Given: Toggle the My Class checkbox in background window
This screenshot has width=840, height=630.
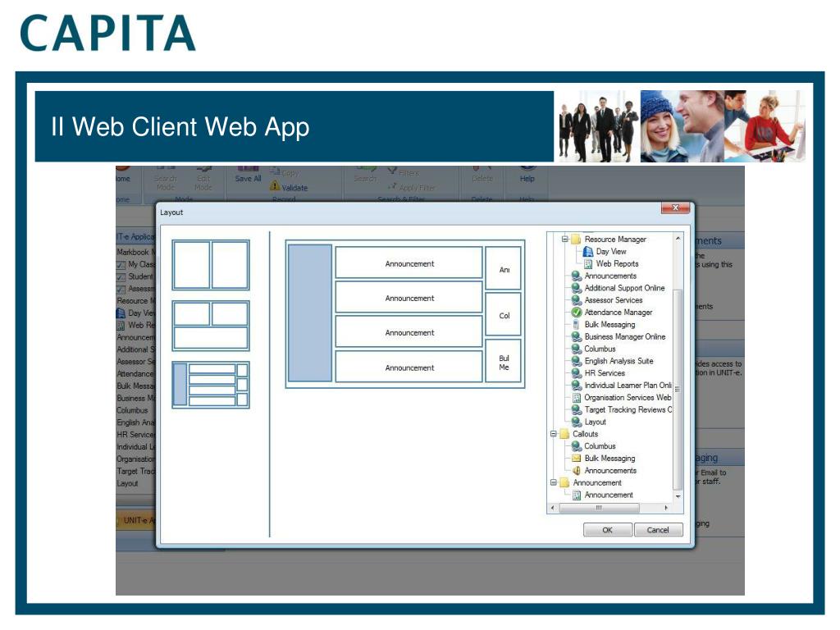Looking at the screenshot, I should 121,265.
